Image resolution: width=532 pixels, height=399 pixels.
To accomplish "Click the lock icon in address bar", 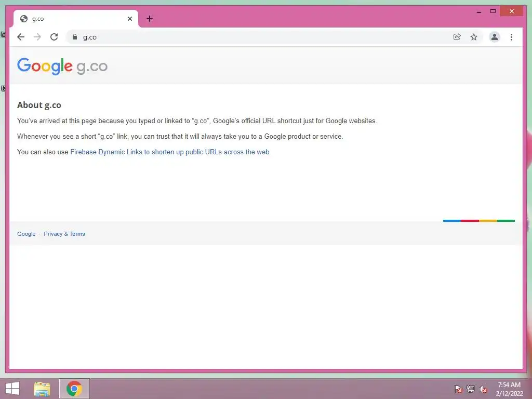I will [75, 37].
